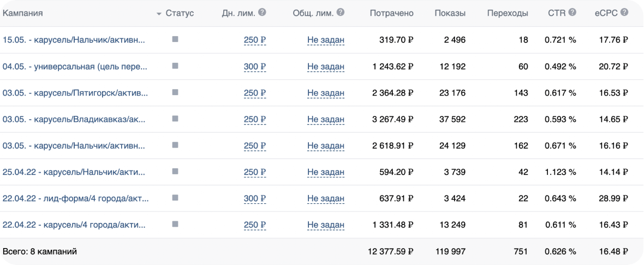
Task: Toggle status square for 15.05. Нальчик campaign
Action: [x=175, y=39]
